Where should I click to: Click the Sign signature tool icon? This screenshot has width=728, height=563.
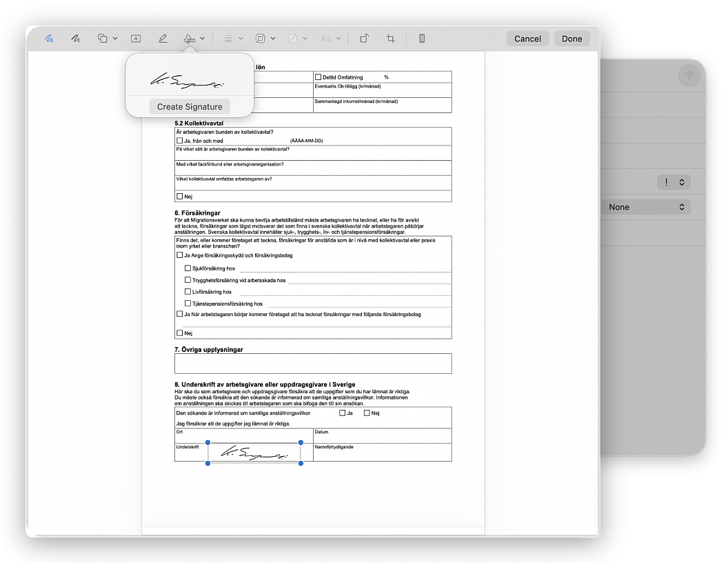pyautogui.click(x=190, y=39)
